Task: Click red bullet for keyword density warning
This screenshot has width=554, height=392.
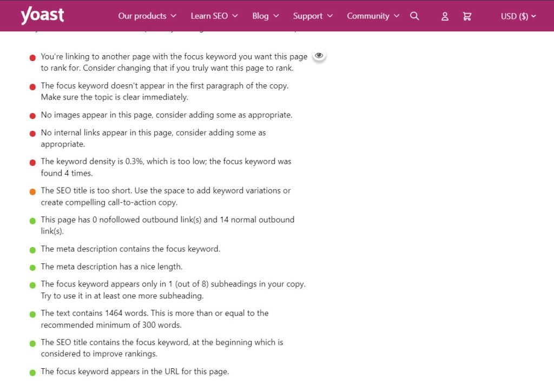Action: tap(33, 162)
